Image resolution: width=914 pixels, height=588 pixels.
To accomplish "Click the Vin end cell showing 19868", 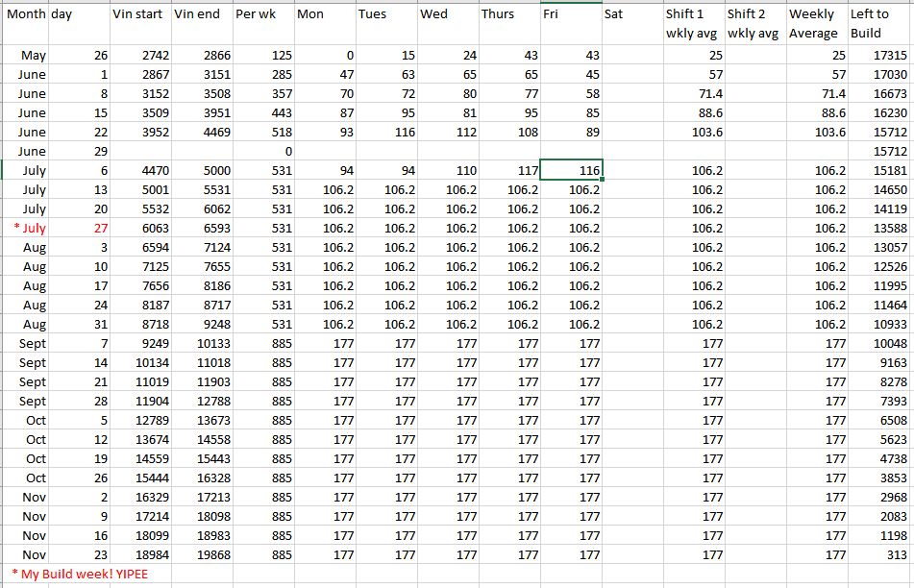I will (x=202, y=554).
